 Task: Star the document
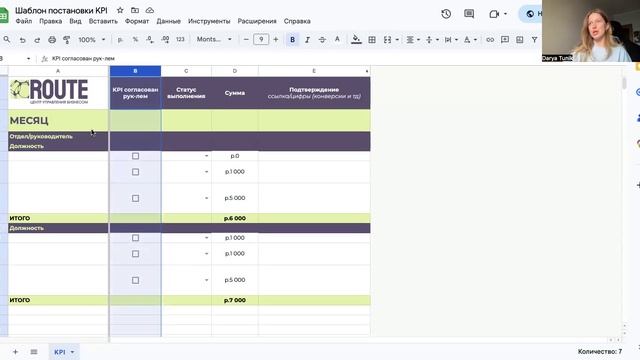pyautogui.click(x=120, y=10)
